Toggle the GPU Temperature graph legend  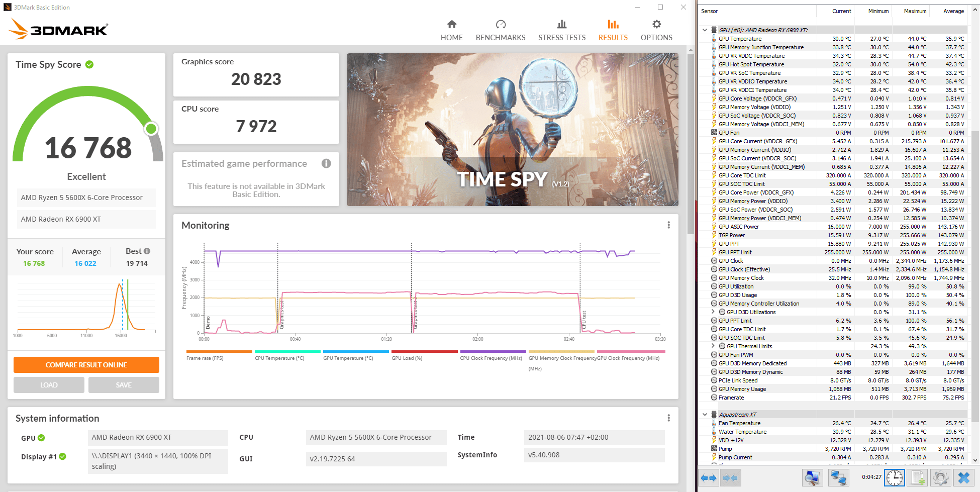pyautogui.click(x=355, y=355)
